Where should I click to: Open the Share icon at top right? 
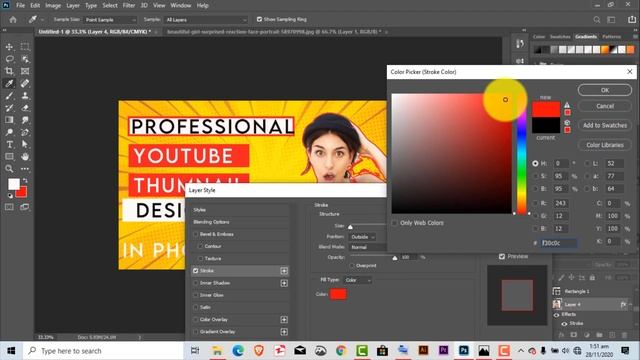click(x=632, y=20)
